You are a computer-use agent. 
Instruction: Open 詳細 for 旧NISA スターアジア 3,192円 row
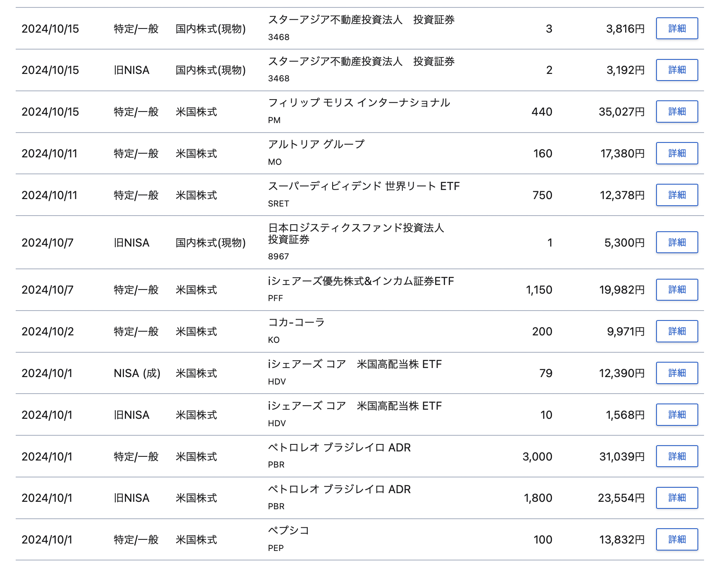tap(677, 70)
